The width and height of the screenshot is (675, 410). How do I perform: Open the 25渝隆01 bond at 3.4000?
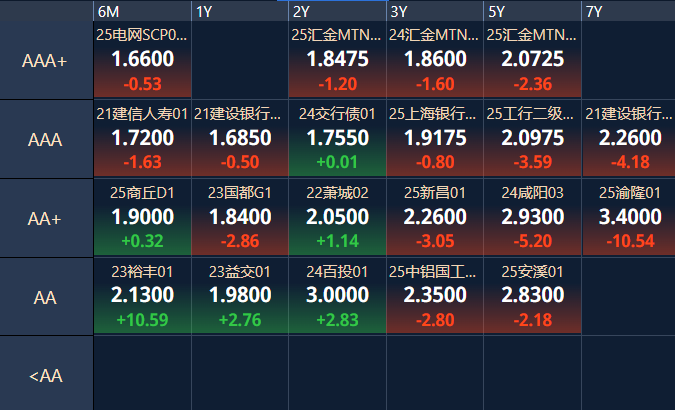click(x=629, y=218)
